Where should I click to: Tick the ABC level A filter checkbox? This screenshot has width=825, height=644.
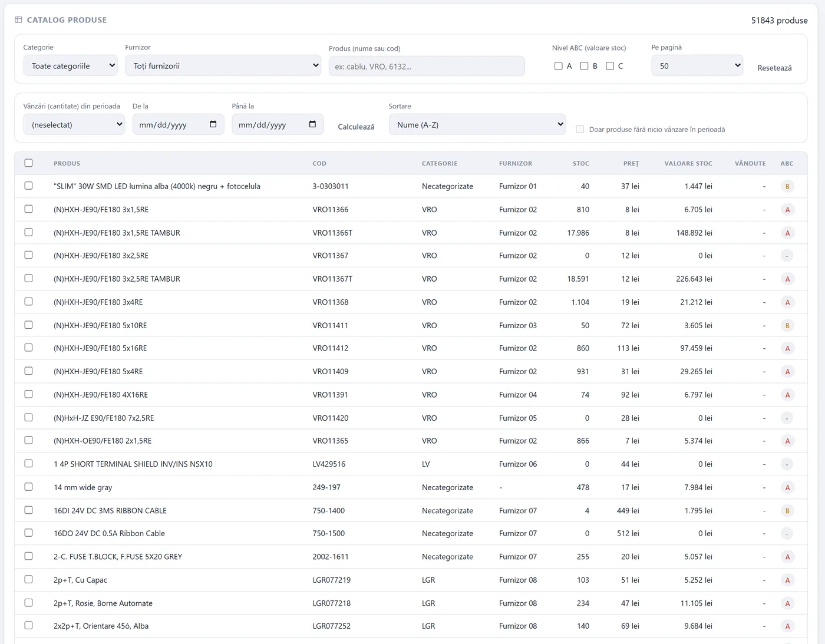coord(558,66)
